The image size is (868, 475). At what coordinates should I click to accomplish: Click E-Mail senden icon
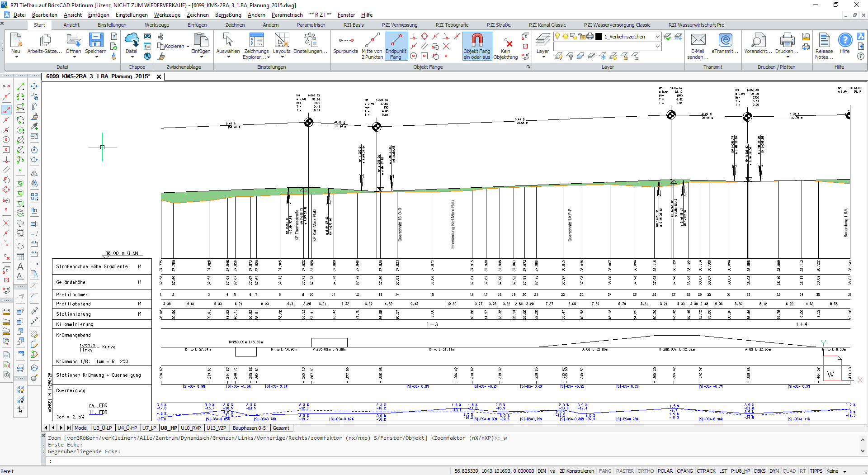coord(698,40)
